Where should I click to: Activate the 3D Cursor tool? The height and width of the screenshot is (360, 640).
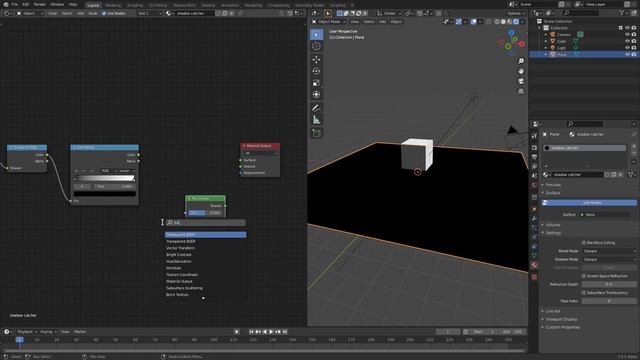316,46
